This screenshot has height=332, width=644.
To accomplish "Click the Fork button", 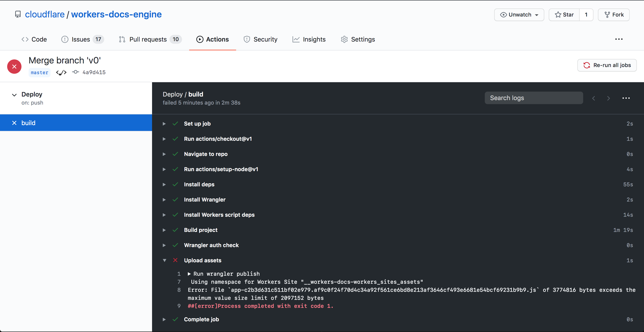I will [614, 15].
